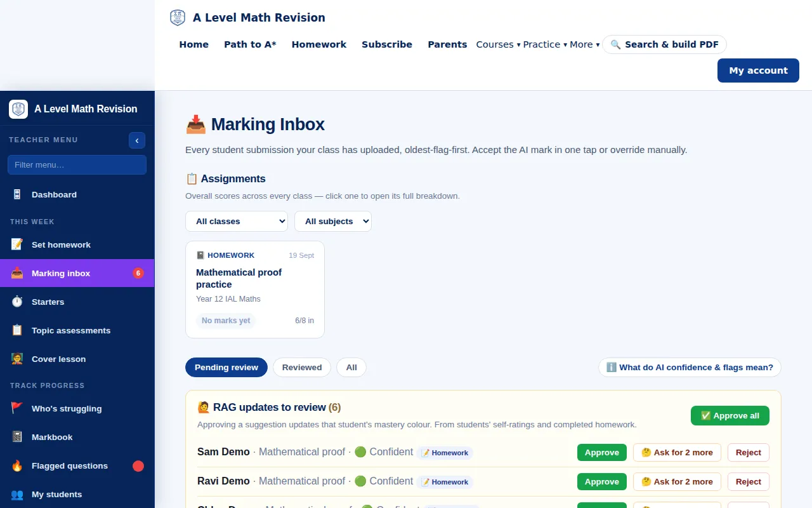Open Set homework in the sidebar

click(77, 245)
